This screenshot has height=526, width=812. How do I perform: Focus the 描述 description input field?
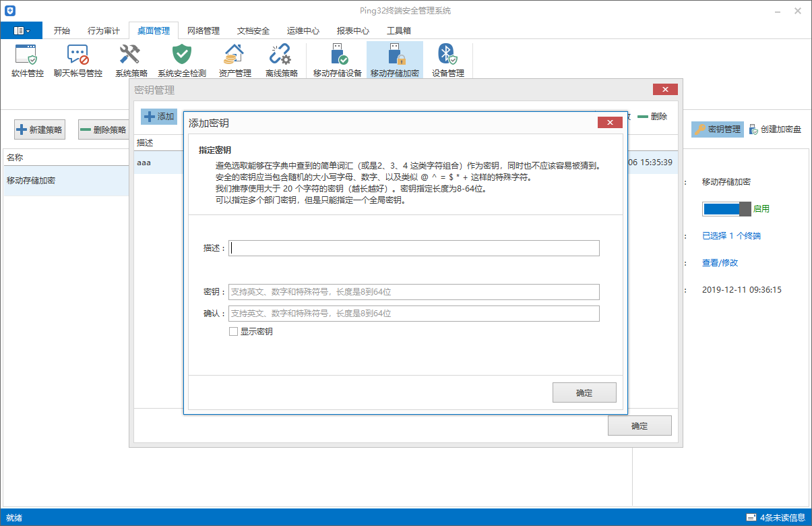pos(414,248)
